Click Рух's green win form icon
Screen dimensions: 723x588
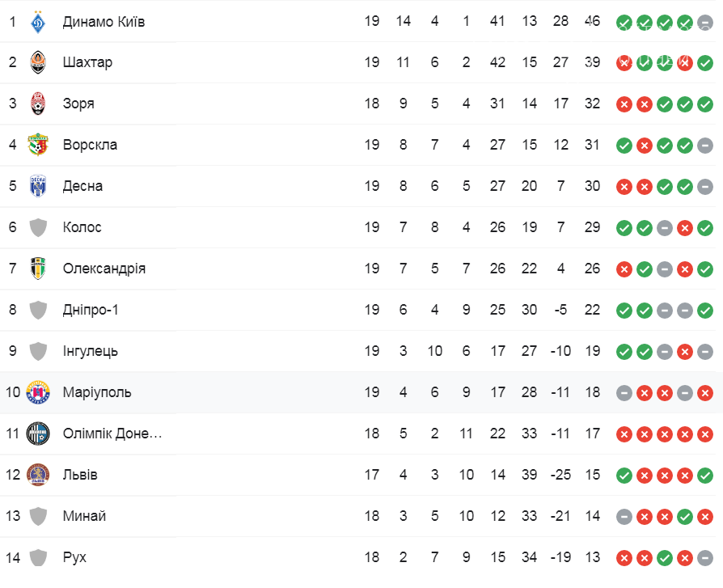pyautogui.click(x=665, y=559)
